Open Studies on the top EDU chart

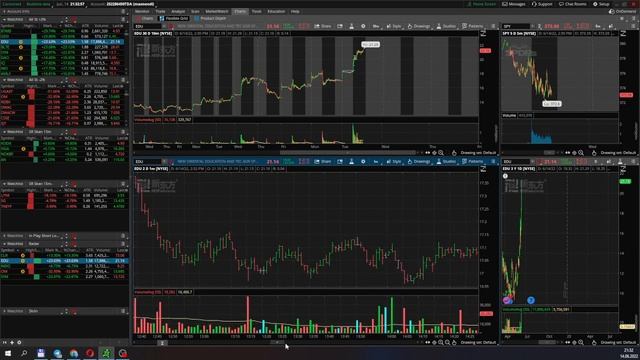446,26
